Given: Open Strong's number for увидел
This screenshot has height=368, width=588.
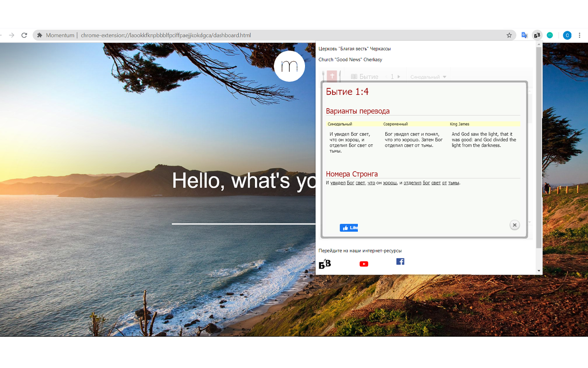Looking at the screenshot, I should pyautogui.click(x=338, y=183).
